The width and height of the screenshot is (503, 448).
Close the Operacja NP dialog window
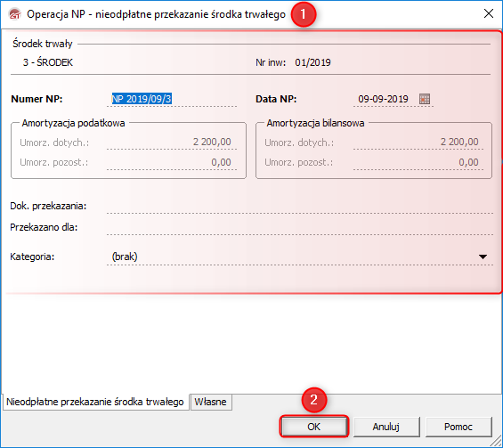pyautogui.click(x=488, y=13)
